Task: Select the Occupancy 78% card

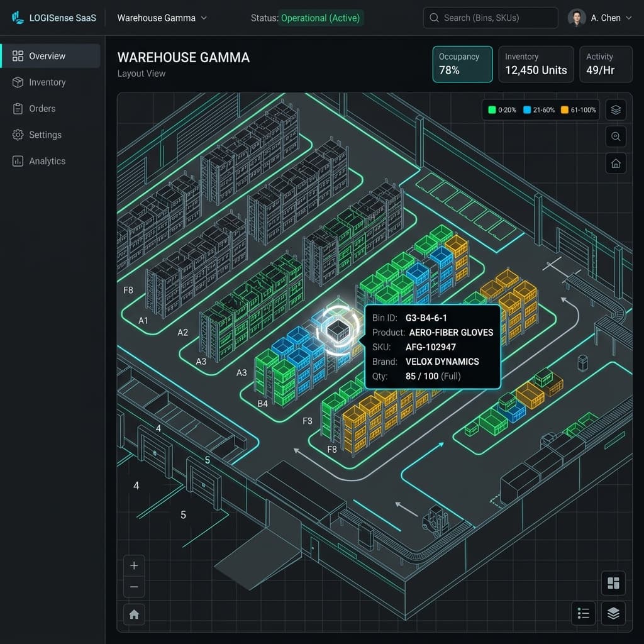Action: coord(462,64)
